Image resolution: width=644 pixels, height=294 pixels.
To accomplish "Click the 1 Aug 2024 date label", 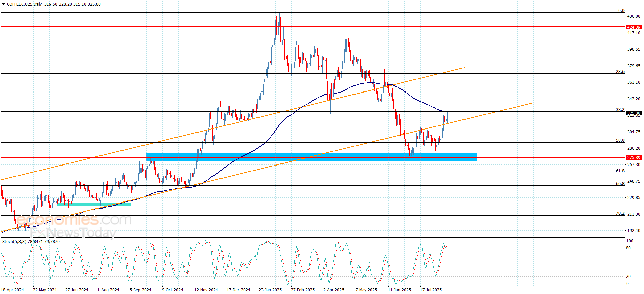I will 108,290.
